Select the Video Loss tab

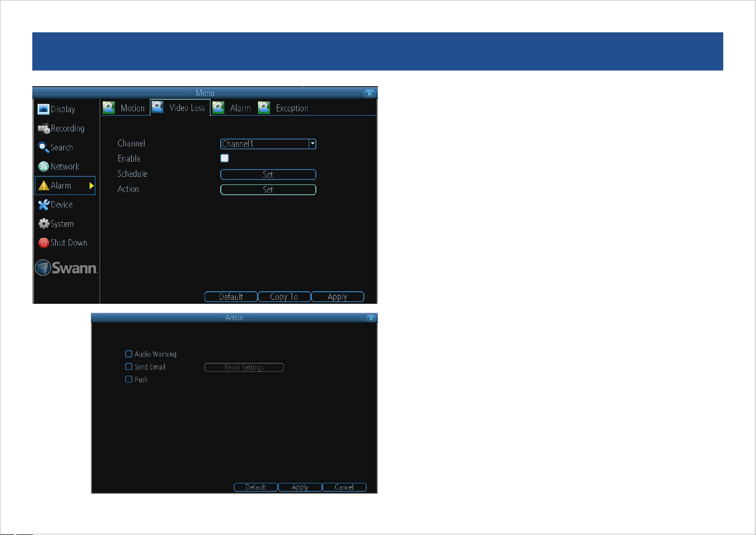tap(180, 108)
